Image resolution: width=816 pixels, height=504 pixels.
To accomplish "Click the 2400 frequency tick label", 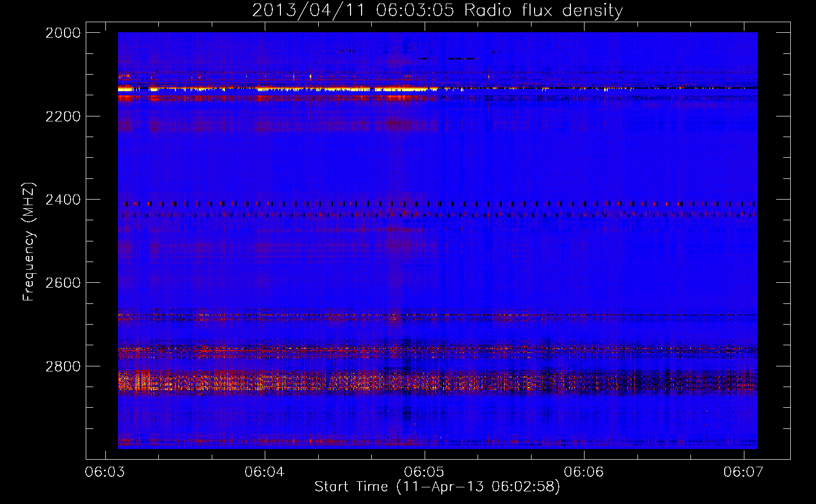I will tap(63, 200).
